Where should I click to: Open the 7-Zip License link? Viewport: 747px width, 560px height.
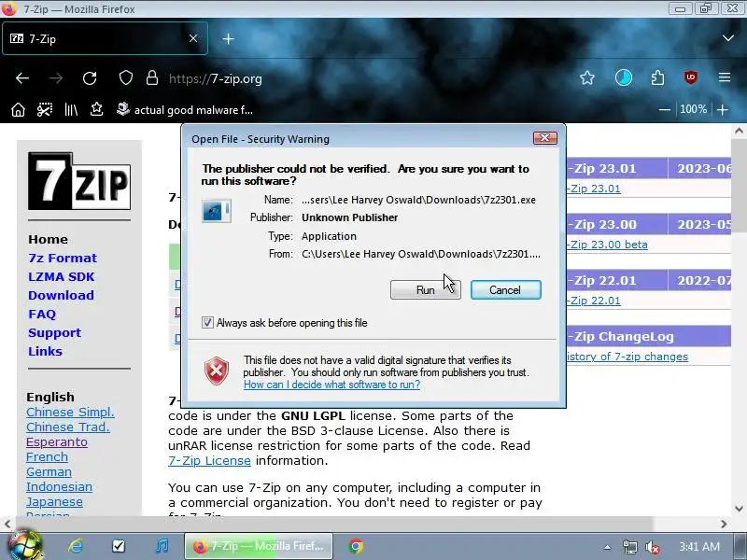point(209,460)
